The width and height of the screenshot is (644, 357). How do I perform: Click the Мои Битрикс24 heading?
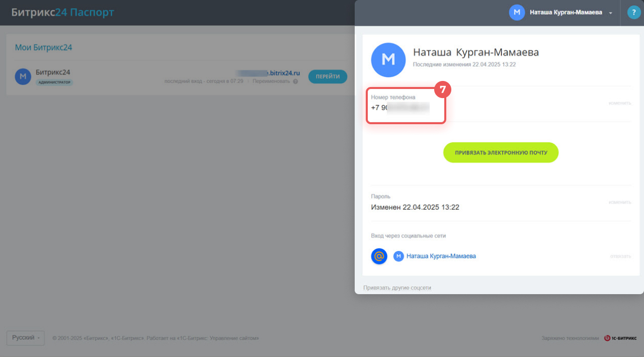[43, 47]
